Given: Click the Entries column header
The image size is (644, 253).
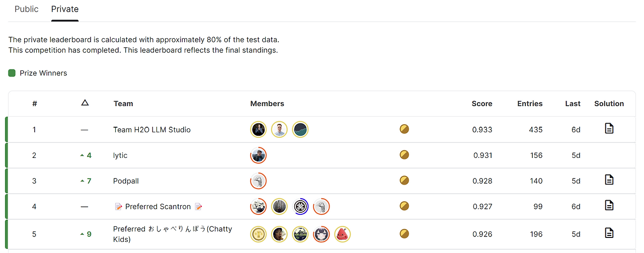Looking at the screenshot, I should pos(530,104).
